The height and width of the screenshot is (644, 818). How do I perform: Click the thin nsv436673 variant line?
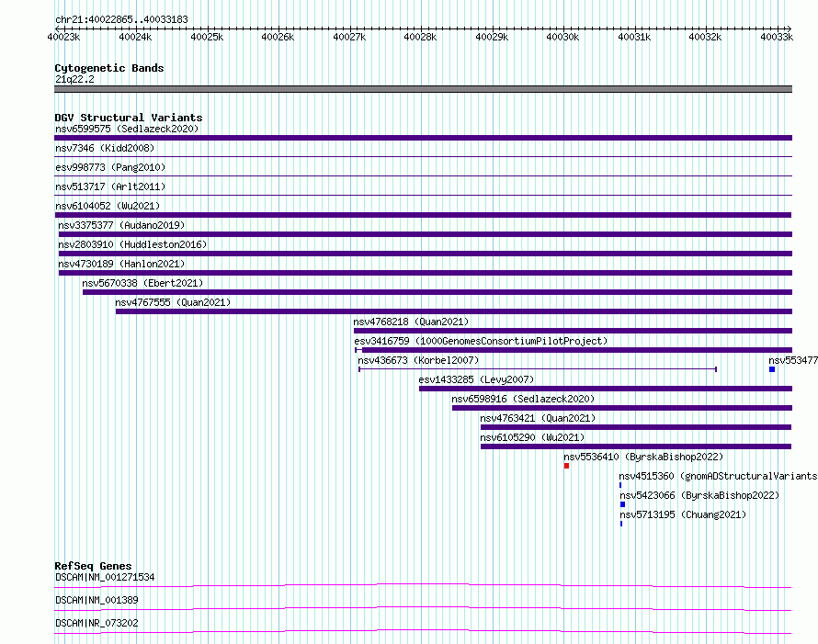538,369
